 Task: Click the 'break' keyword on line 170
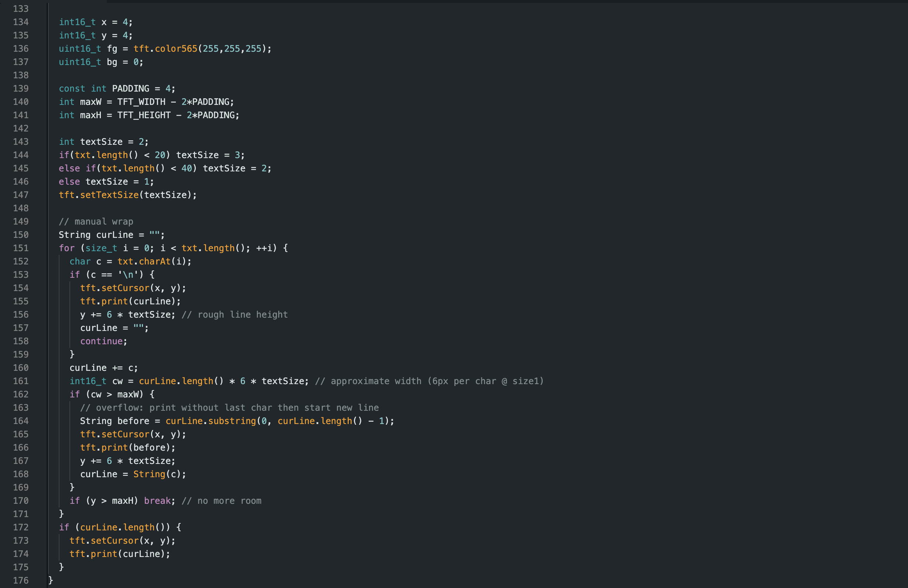(x=157, y=500)
